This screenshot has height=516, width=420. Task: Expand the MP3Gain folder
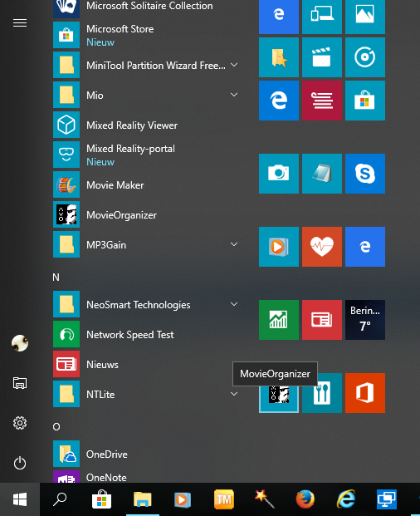[x=145, y=244]
